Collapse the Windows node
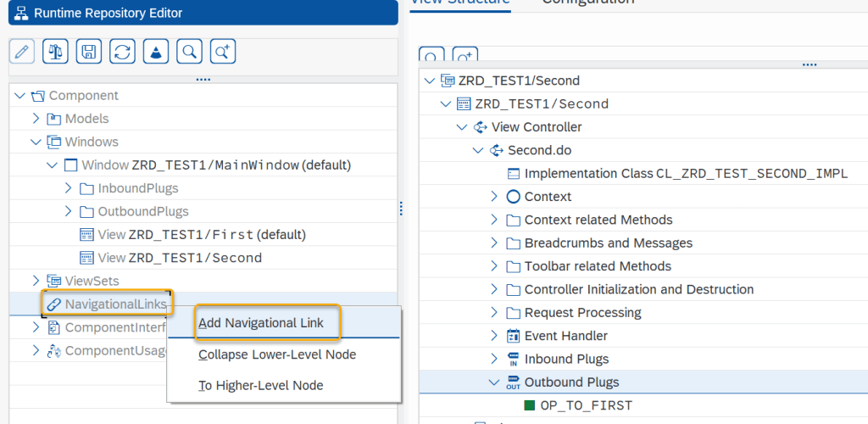The height and width of the screenshot is (424, 868). point(36,142)
